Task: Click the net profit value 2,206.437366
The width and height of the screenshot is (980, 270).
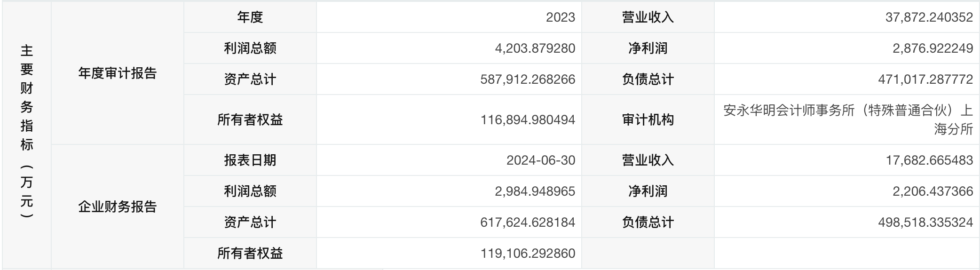Action: (x=933, y=191)
